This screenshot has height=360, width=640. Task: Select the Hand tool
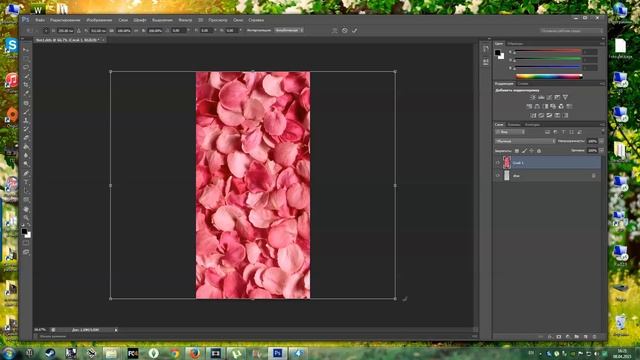coord(26,209)
